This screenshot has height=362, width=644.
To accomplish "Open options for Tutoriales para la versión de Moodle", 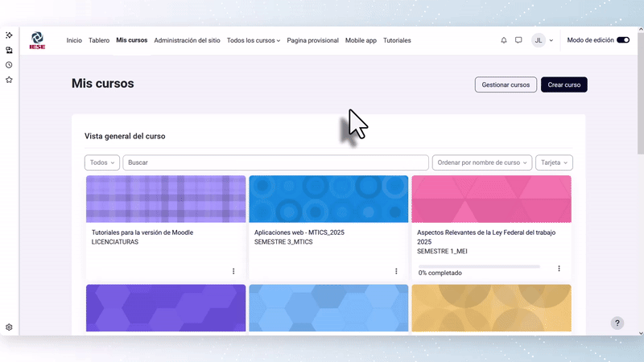I will coord(233,271).
